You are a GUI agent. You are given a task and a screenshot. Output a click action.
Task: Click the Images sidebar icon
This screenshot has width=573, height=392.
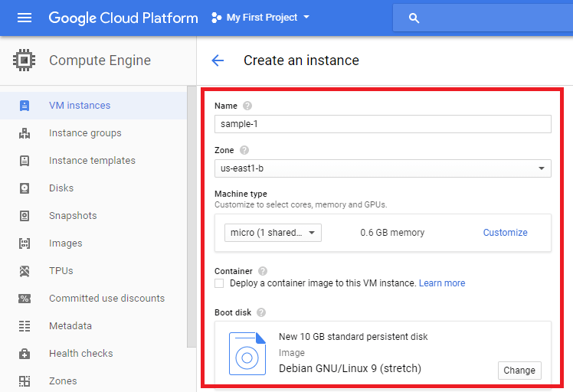point(25,243)
